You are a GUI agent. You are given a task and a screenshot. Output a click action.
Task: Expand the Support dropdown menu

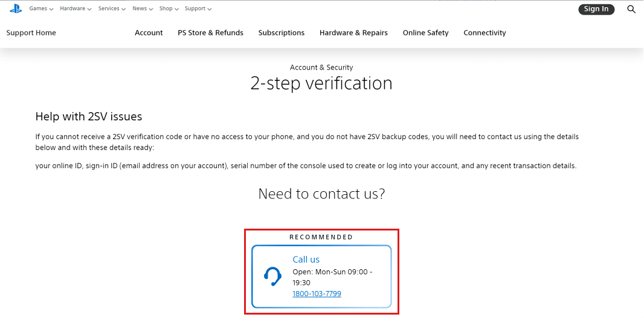click(x=198, y=8)
